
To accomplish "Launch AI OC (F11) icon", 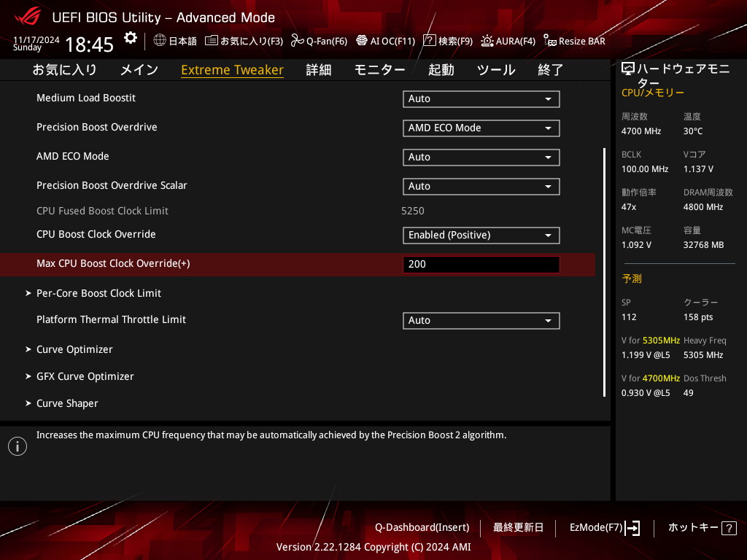I will click(362, 41).
